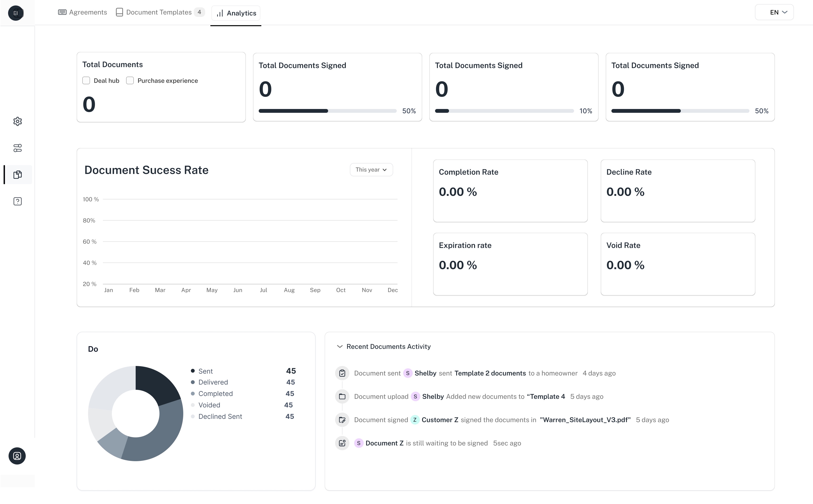
Task: Toggle the Purchase experience checkbox
Action: point(130,81)
